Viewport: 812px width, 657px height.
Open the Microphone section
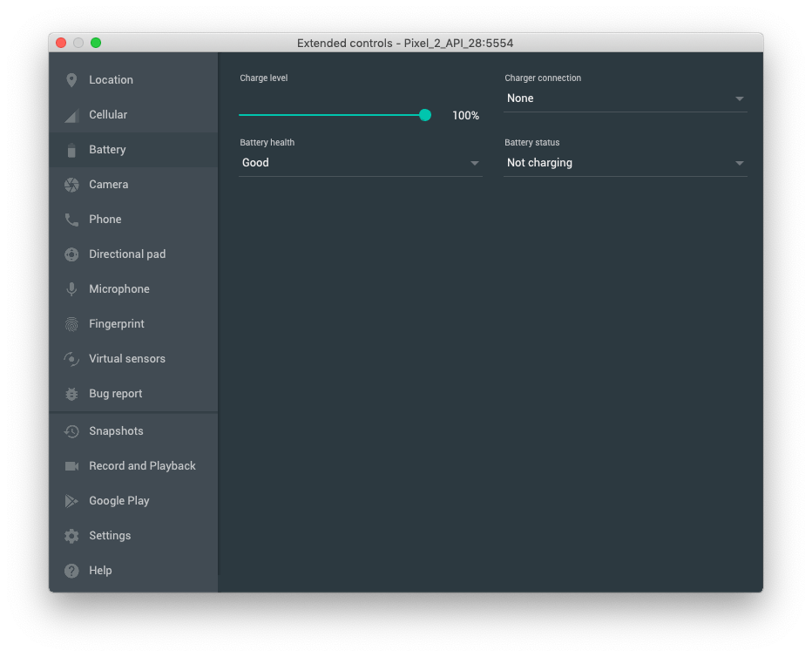[x=133, y=289]
